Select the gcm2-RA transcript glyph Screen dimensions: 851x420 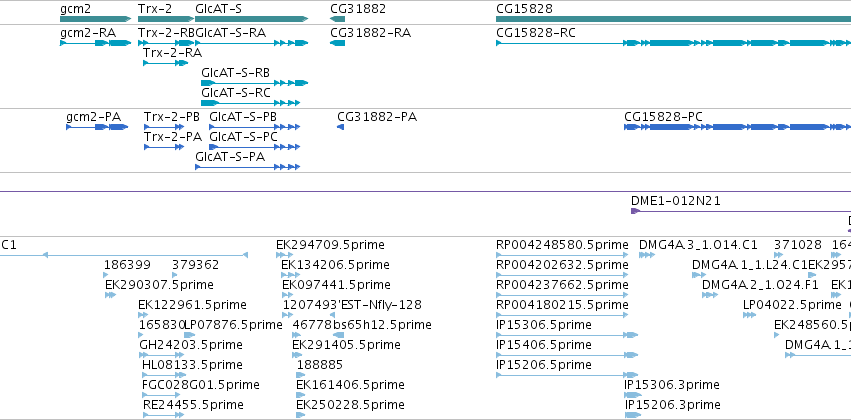[96, 43]
